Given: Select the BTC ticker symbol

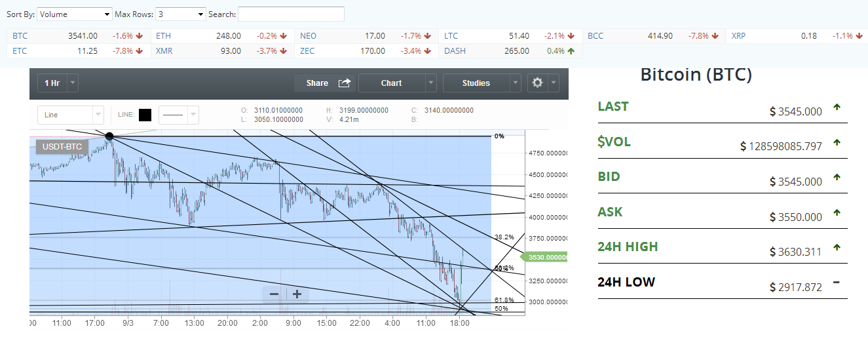Looking at the screenshot, I should click(20, 36).
